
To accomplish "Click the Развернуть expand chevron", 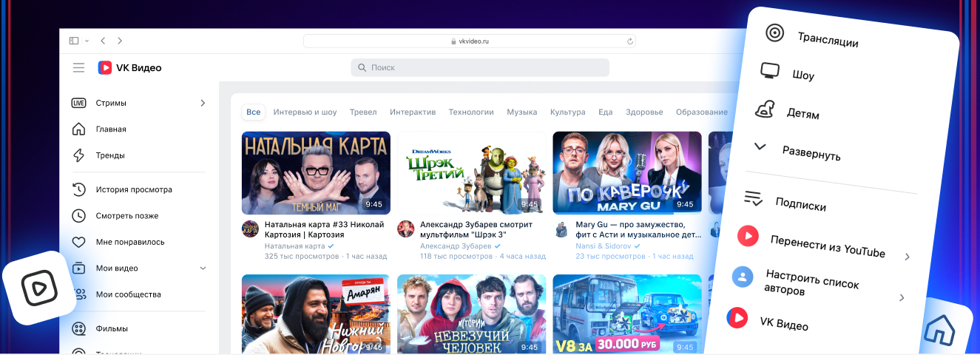I will pos(760,146).
